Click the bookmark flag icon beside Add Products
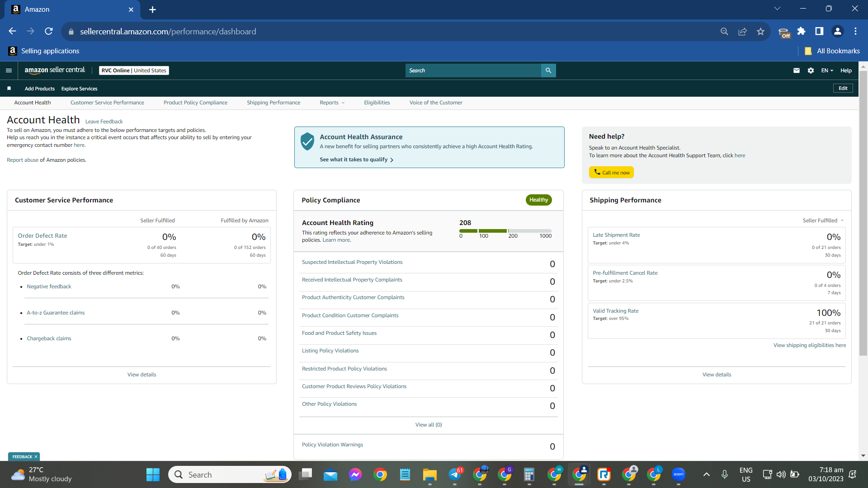 point(9,89)
